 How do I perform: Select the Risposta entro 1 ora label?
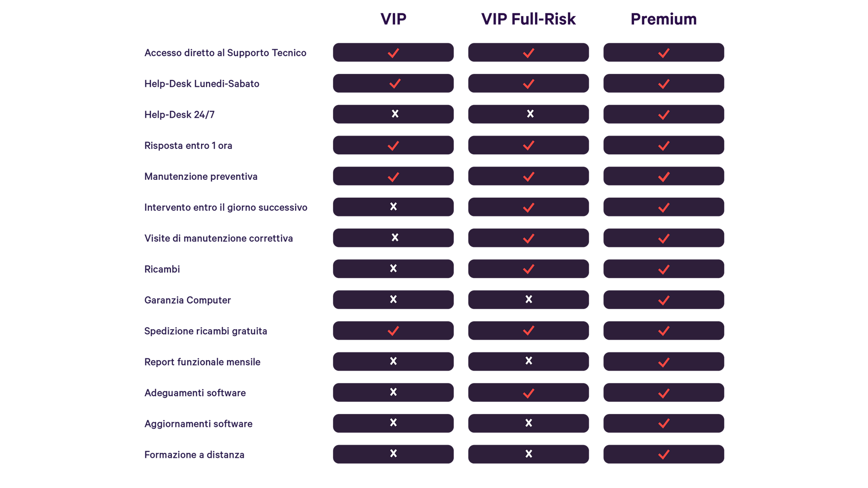[188, 146]
